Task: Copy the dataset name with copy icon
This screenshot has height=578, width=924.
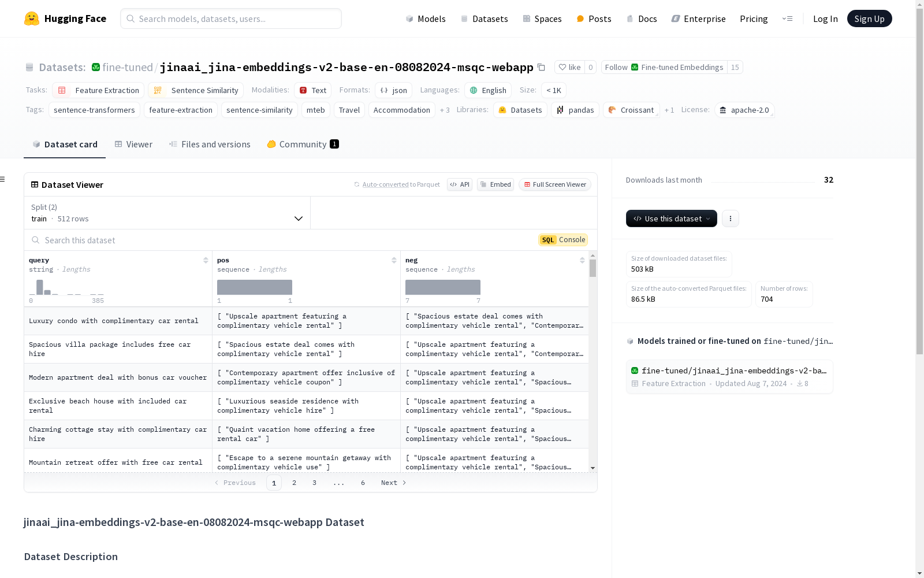Action: click(541, 67)
